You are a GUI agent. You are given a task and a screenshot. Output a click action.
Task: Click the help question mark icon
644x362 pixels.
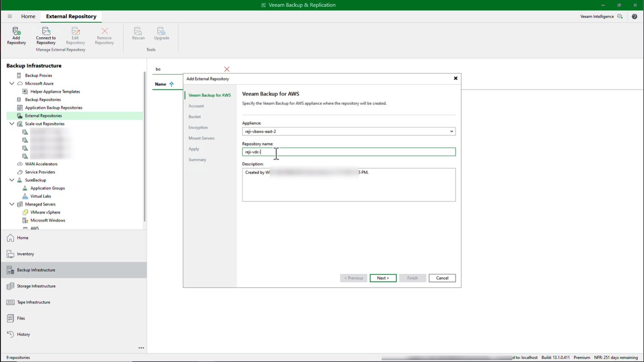(634, 16)
